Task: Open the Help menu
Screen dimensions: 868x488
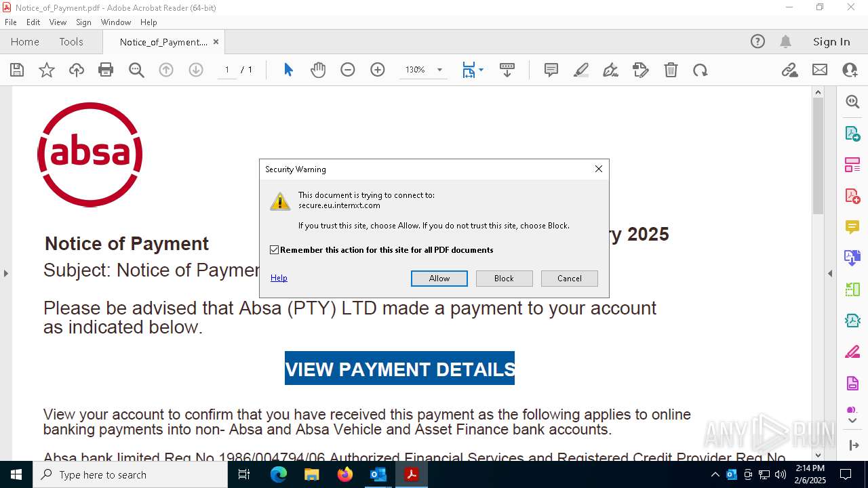Action: click(149, 22)
